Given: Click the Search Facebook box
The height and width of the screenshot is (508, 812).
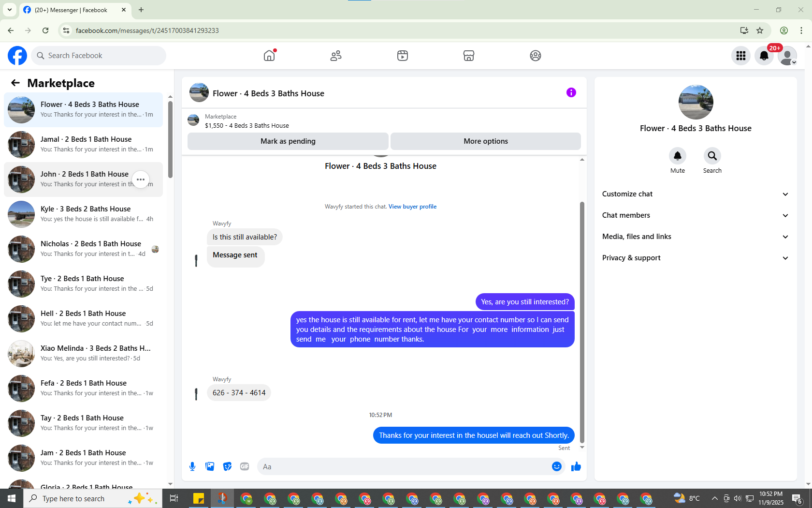Looking at the screenshot, I should [99, 56].
